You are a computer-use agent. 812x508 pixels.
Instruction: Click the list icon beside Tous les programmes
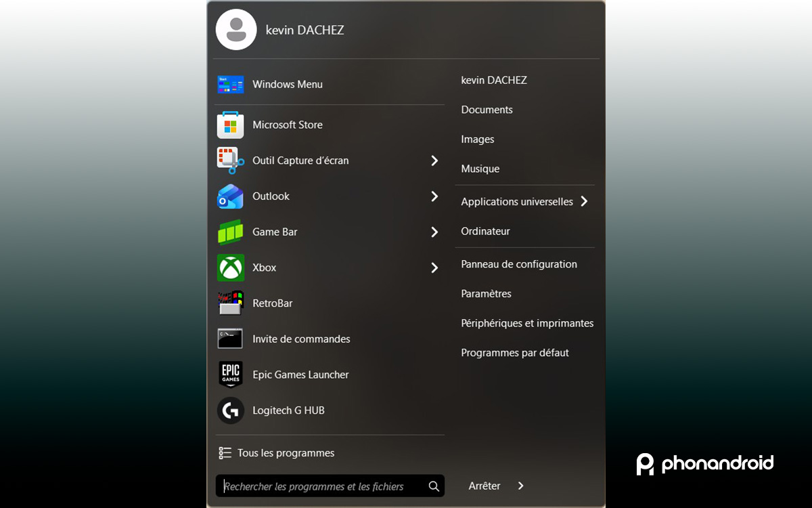pyautogui.click(x=225, y=453)
